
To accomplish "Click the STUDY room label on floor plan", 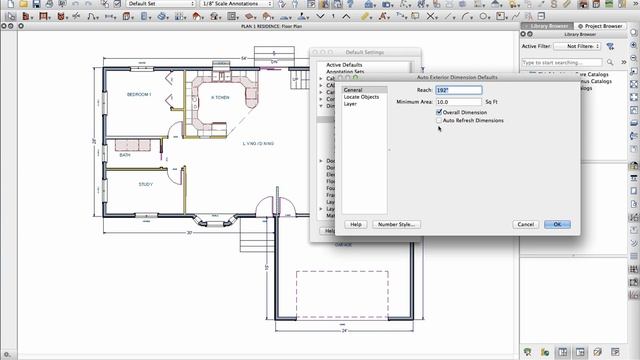I will (x=146, y=184).
